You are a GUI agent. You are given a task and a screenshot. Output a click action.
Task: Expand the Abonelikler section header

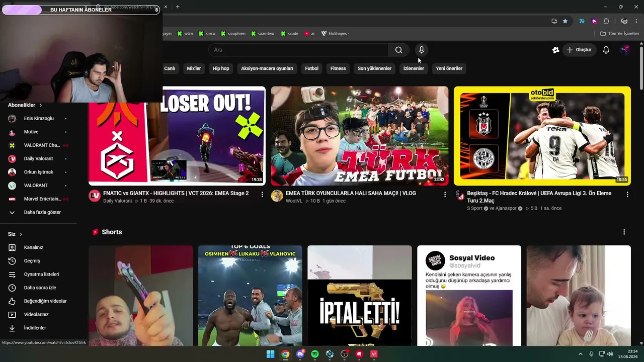coord(25,105)
